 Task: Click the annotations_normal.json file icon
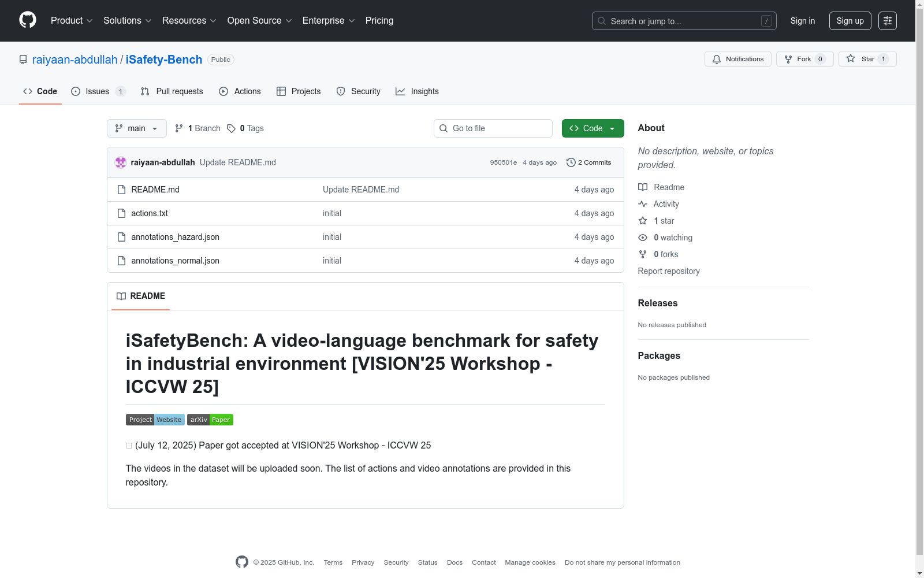(121, 261)
